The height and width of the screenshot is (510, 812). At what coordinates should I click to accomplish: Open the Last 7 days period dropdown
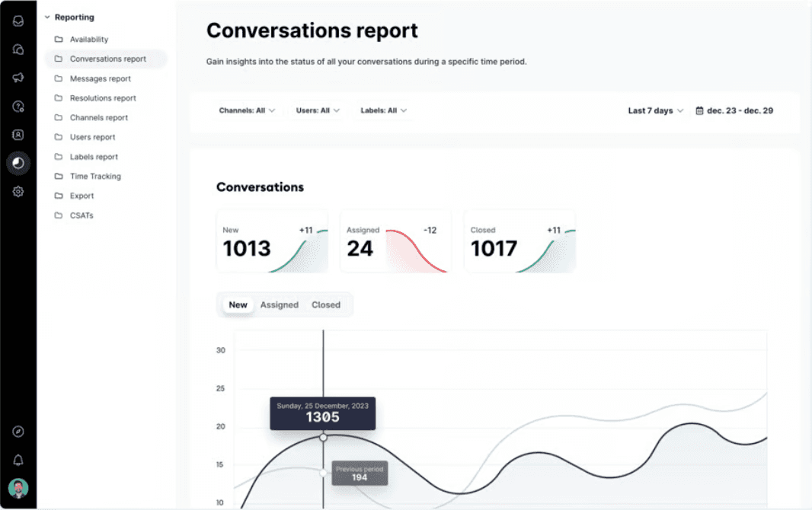pyautogui.click(x=655, y=110)
